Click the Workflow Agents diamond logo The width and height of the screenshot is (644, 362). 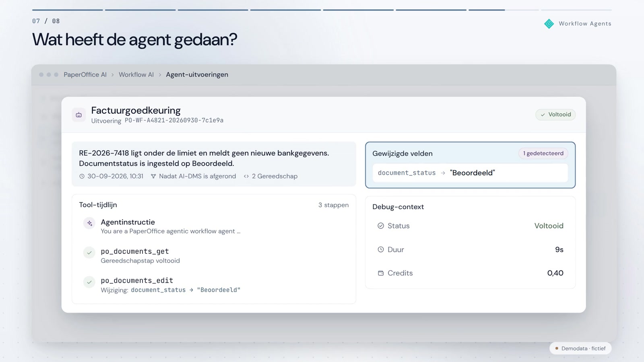pos(549,24)
